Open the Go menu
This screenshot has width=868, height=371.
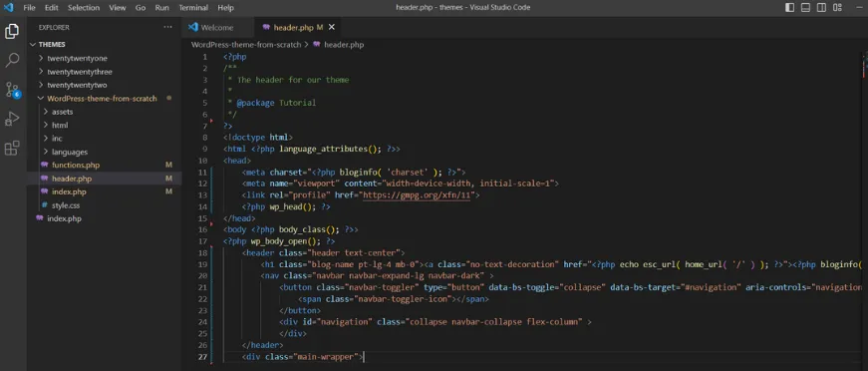click(141, 8)
